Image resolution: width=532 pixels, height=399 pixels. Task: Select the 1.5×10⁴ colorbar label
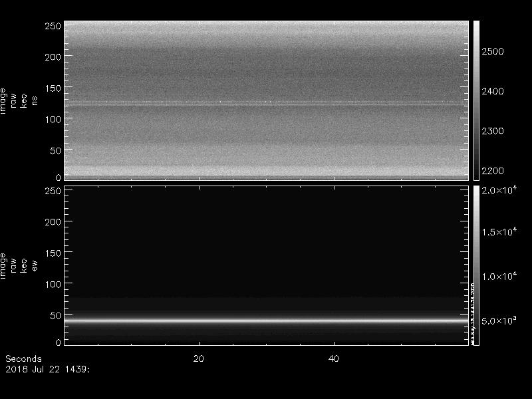point(499,231)
